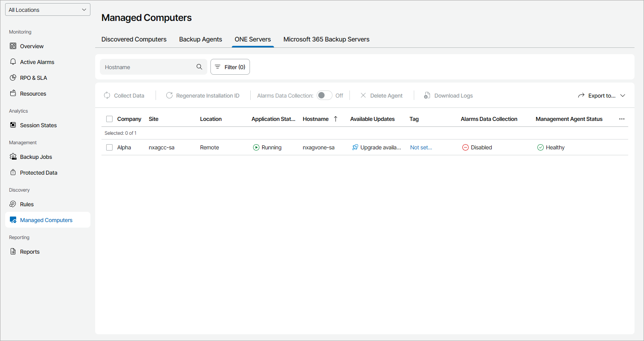This screenshot has height=341, width=644.
Task: Toggle the Alarms Data Collection switch
Action: pos(324,95)
